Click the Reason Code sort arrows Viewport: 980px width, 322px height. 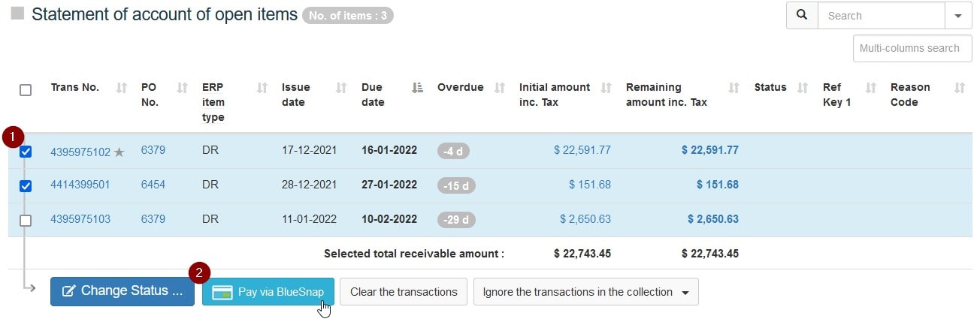959,88
